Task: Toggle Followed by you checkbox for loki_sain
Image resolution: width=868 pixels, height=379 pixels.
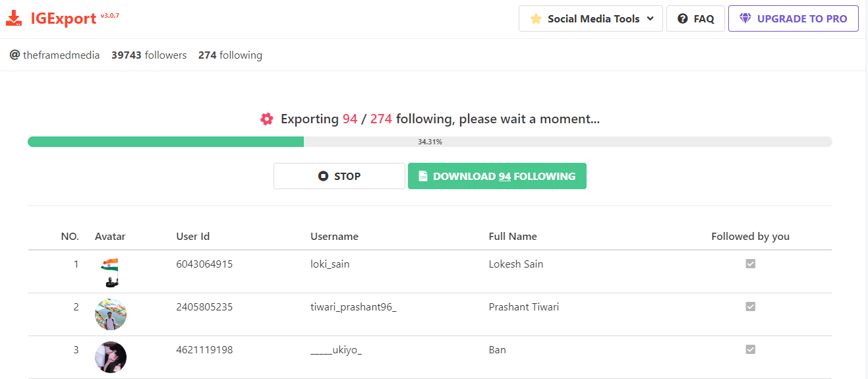Action: click(750, 264)
